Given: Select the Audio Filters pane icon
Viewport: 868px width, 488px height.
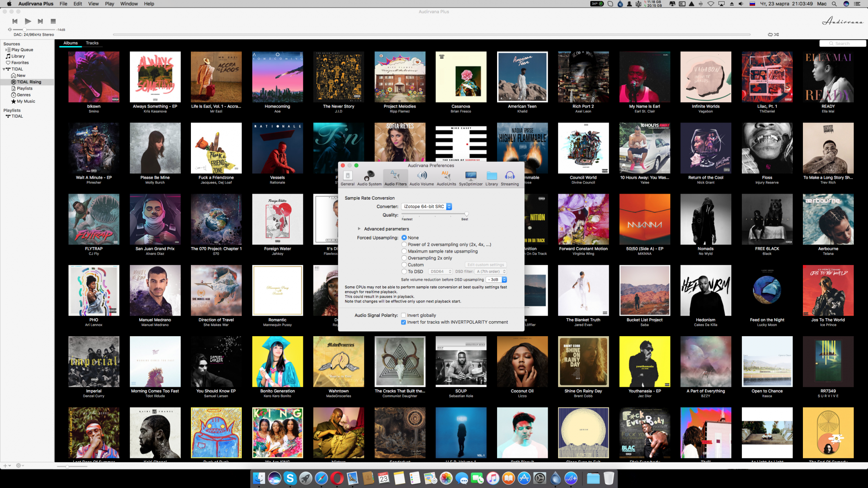Looking at the screenshot, I should pyautogui.click(x=395, y=178).
